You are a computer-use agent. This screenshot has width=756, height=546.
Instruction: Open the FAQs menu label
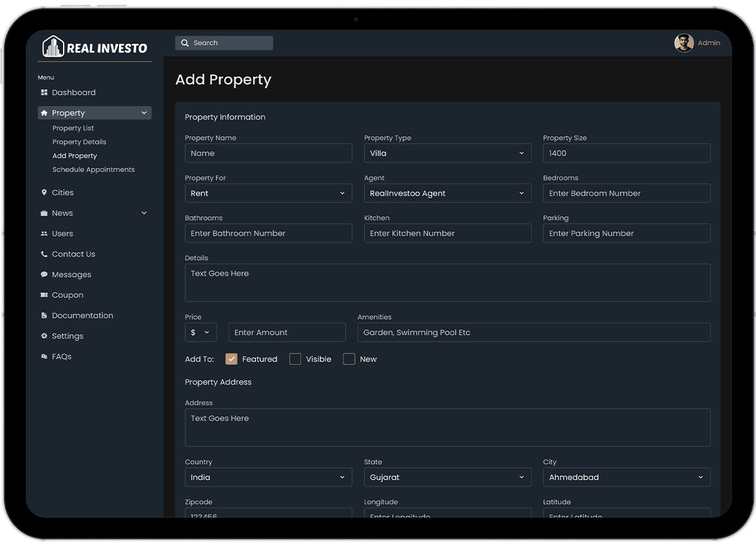(62, 357)
